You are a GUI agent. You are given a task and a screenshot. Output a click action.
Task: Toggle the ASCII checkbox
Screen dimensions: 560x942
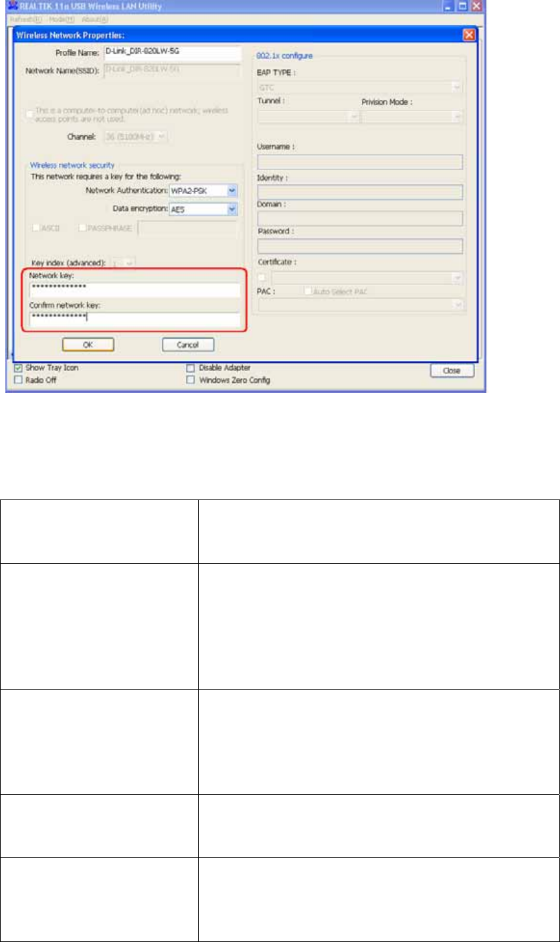pos(35,228)
